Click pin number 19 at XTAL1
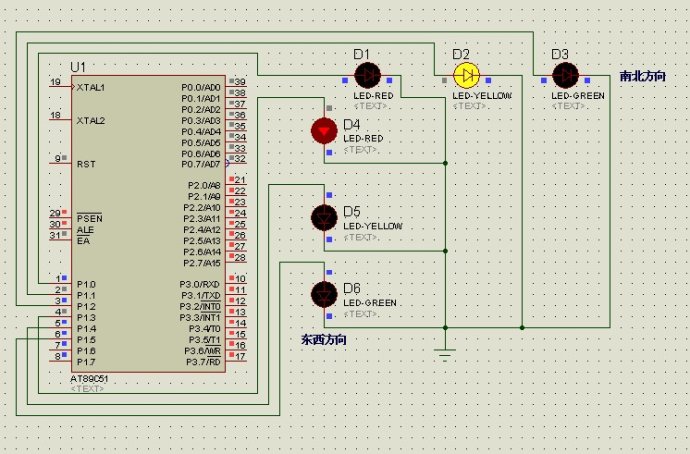Viewport: 690px width, 454px height. click(x=55, y=82)
